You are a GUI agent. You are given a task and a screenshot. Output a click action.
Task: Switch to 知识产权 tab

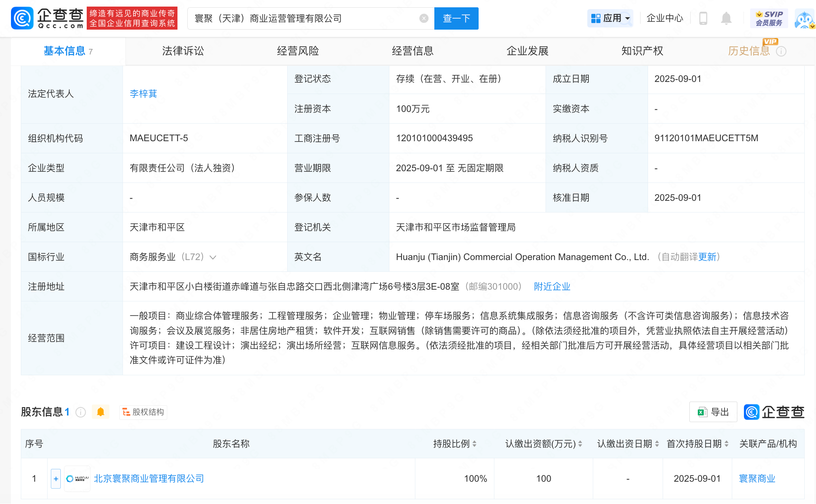[x=642, y=51]
